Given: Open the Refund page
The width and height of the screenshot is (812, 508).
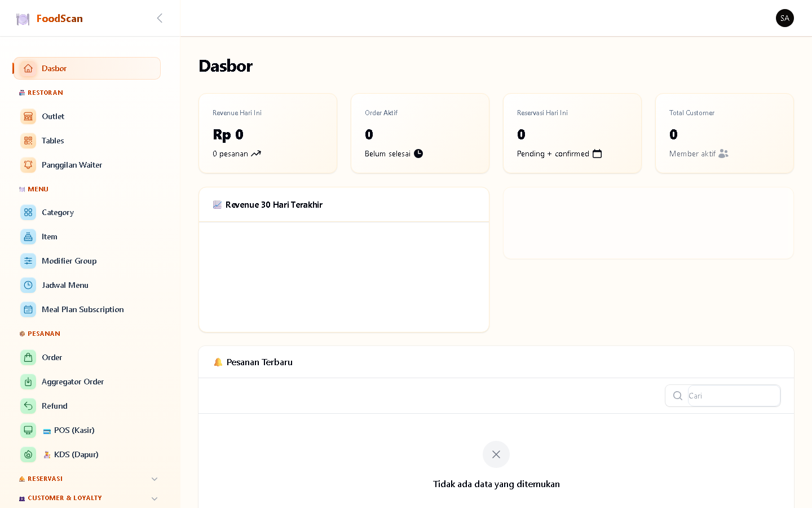Looking at the screenshot, I should [x=87, y=406].
